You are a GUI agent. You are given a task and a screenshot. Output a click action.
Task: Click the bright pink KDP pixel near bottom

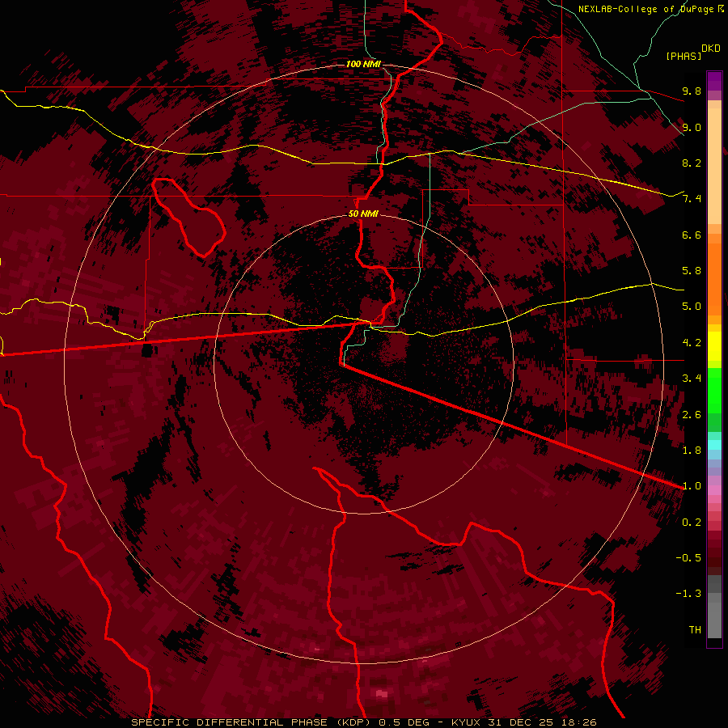tap(381, 694)
